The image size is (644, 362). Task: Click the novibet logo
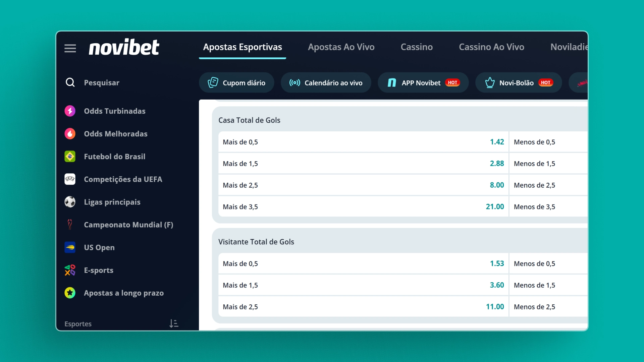pyautogui.click(x=124, y=47)
